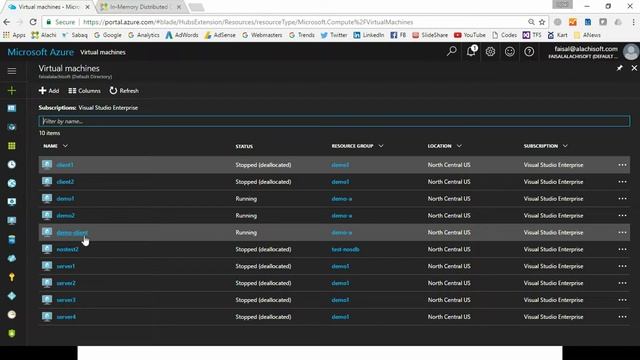Sort by the NAME column chevron
640x360 pixels.
65,146
